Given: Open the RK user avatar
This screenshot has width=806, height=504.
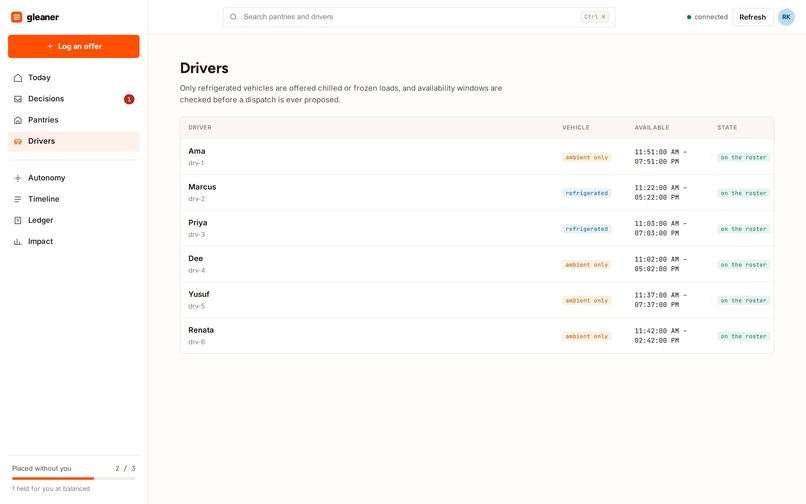Looking at the screenshot, I should pyautogui.click(x=786, y=17).
